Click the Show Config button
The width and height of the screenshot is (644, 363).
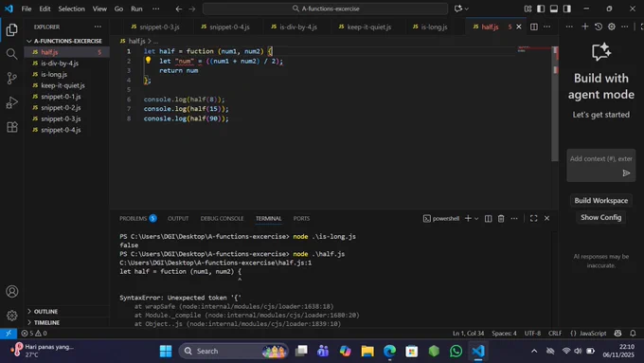(600, 217)
